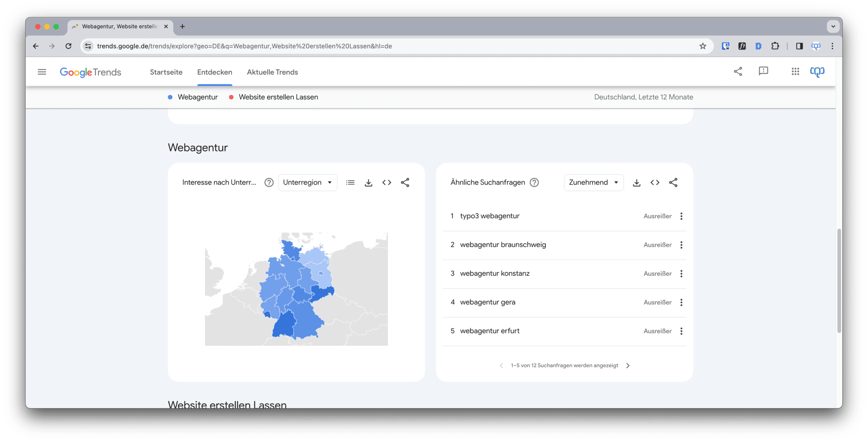Open more options for webagentur erfurt

click(681, 331)
